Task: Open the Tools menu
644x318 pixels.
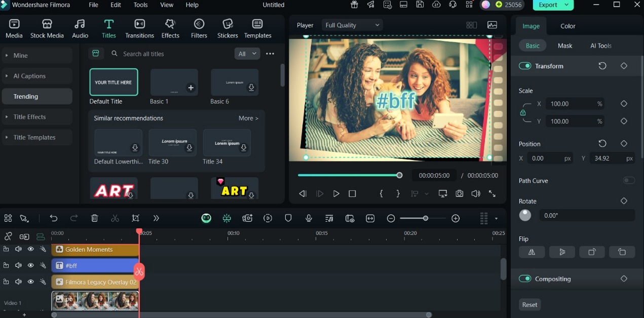Action: click(140, 5)
